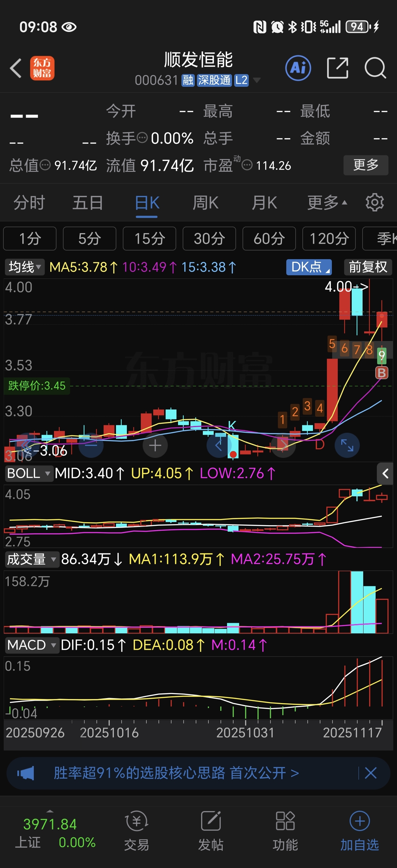
Task: Tap the back arrow icon
Action: point(16,69)
